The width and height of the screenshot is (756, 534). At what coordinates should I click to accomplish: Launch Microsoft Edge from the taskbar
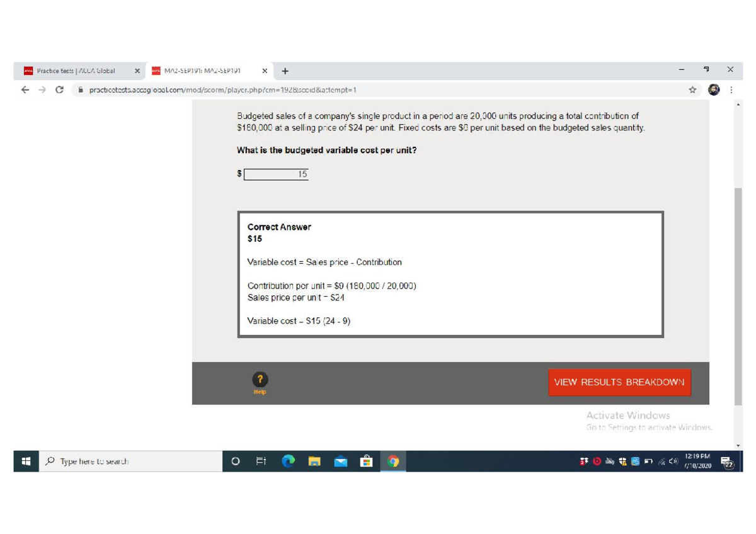289,461
